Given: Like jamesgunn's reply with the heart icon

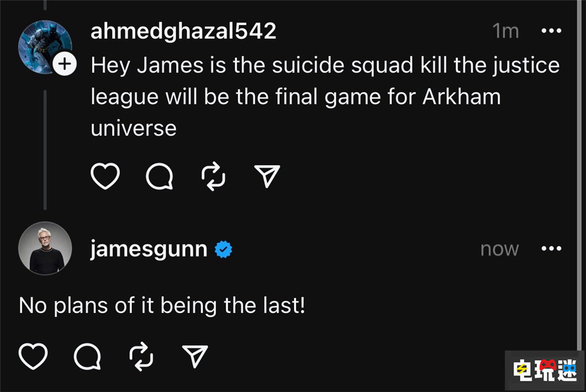Looking at the screenshot, I should (x=33, y=356).
